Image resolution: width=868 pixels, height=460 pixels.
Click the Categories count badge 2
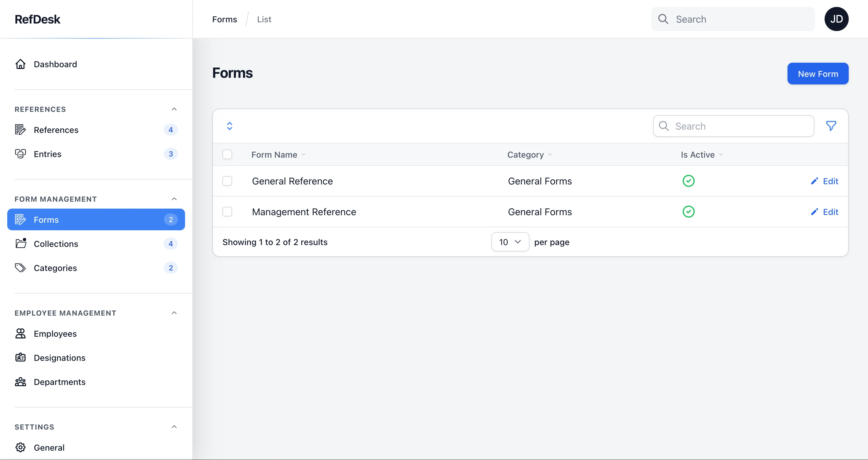tap(171, 268)
